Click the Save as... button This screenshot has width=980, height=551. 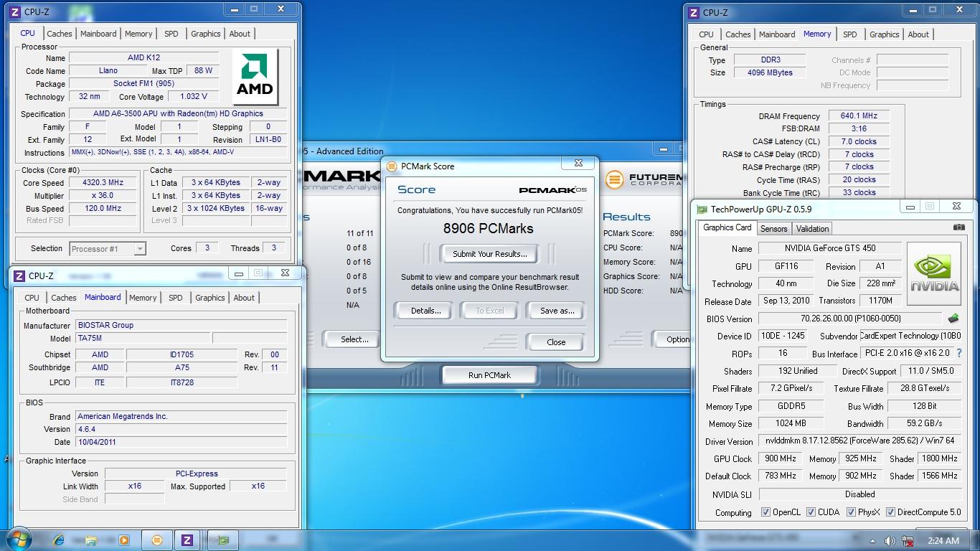click(557, 311)
